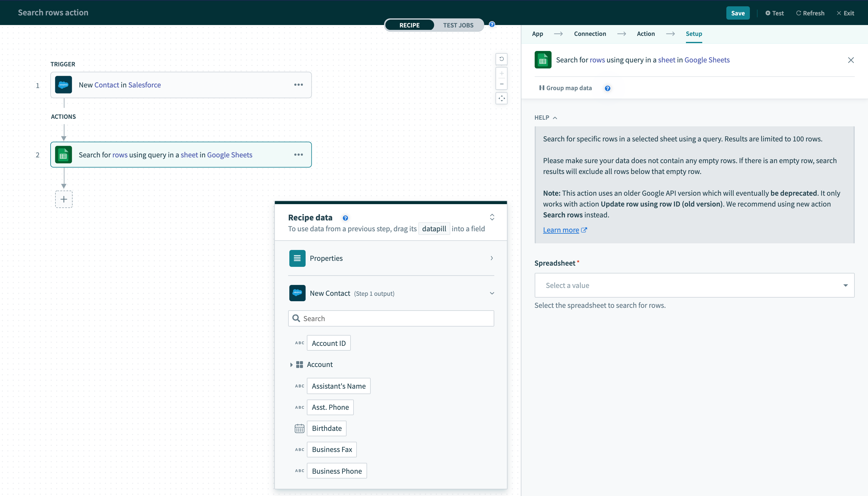
Task: Toggle Group map data option
Action: click(565, 88)
